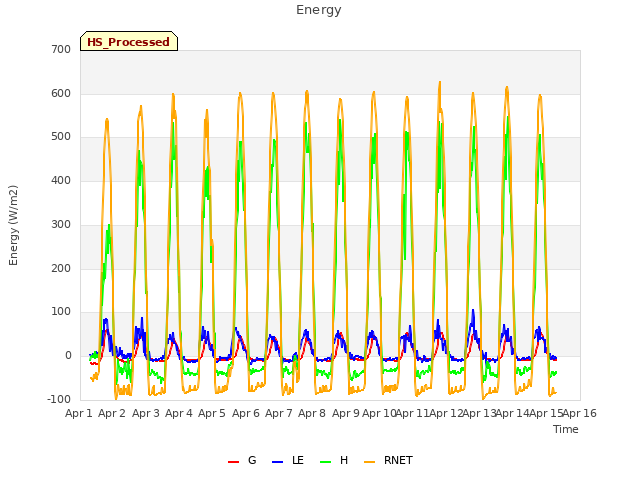Click the RNET legend label

click(398, 460)
